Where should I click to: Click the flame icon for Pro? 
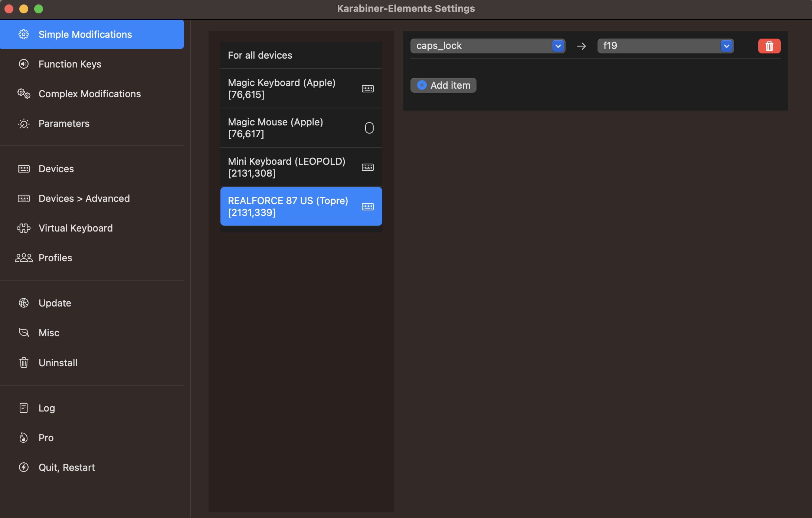[x=24, y=438]
